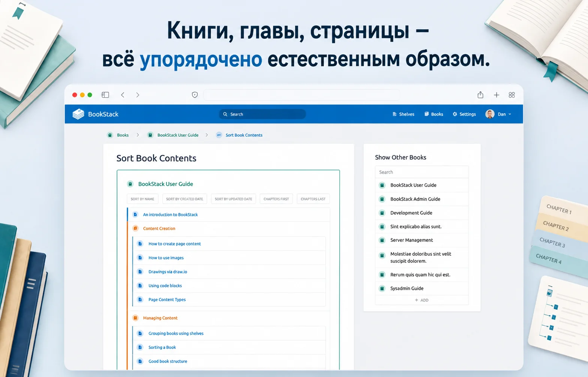The image size is (588, 377).
Task: Select BookStack User Guide in other books
Action: 422,185
